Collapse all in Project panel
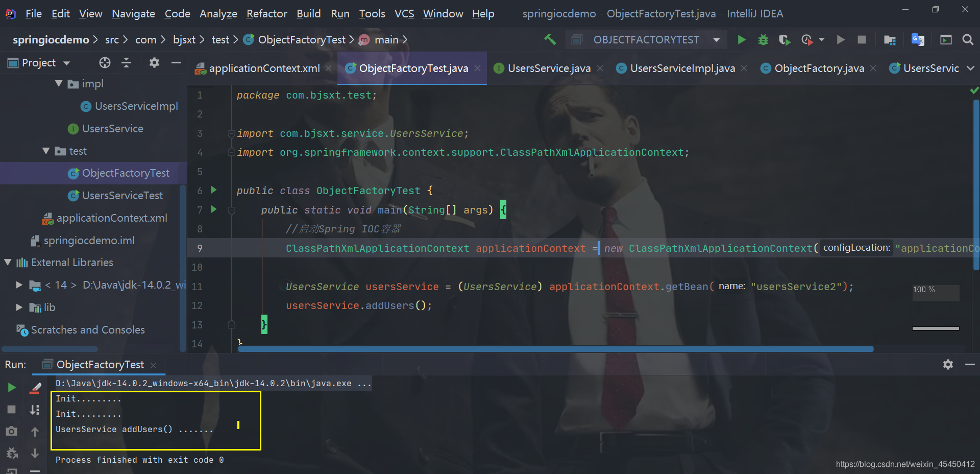This screenshot has height=474, width=980. [127, 62]
